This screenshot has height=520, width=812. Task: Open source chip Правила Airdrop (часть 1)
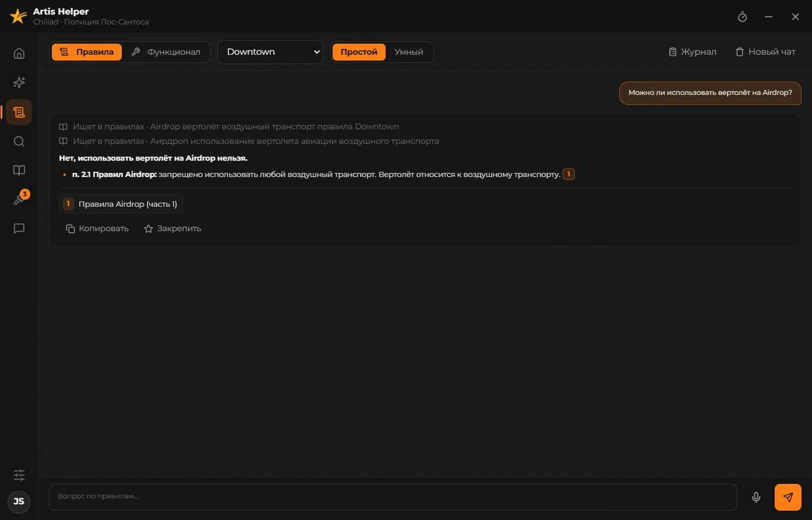[121, 204]
